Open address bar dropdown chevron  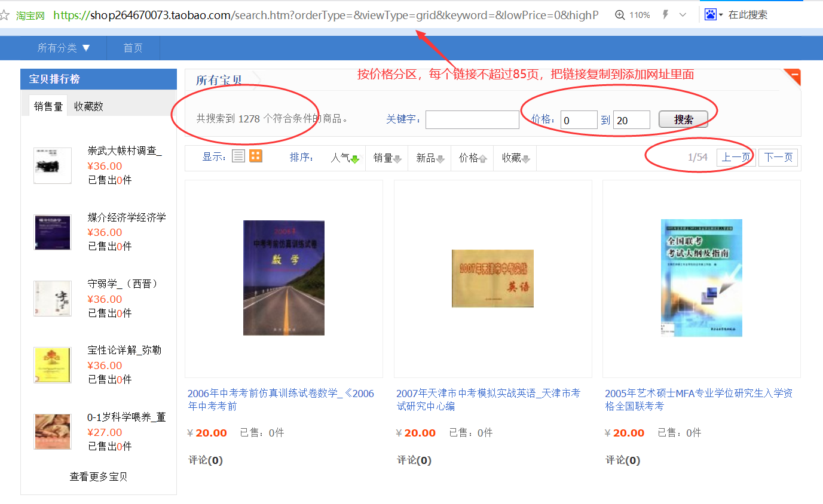(683, 15)
